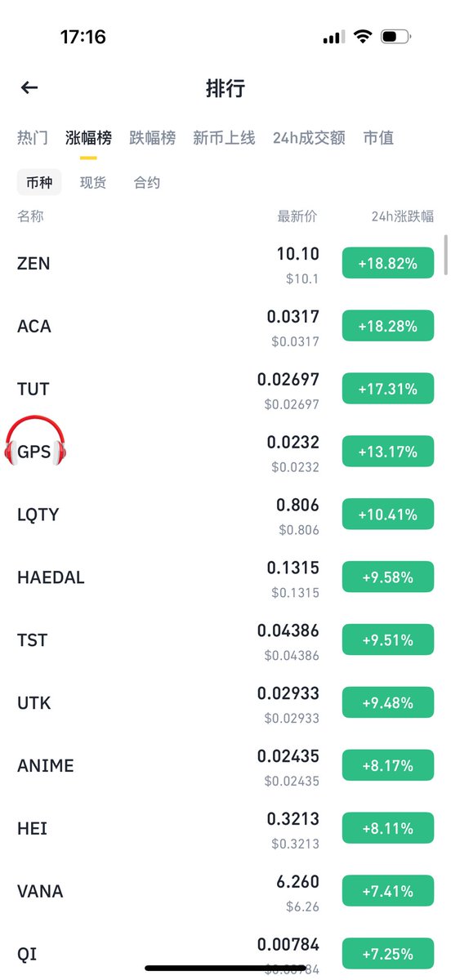451x980 pixels.
Task: Tap the red headphones icon on GPS
Action: pos(36,442)
